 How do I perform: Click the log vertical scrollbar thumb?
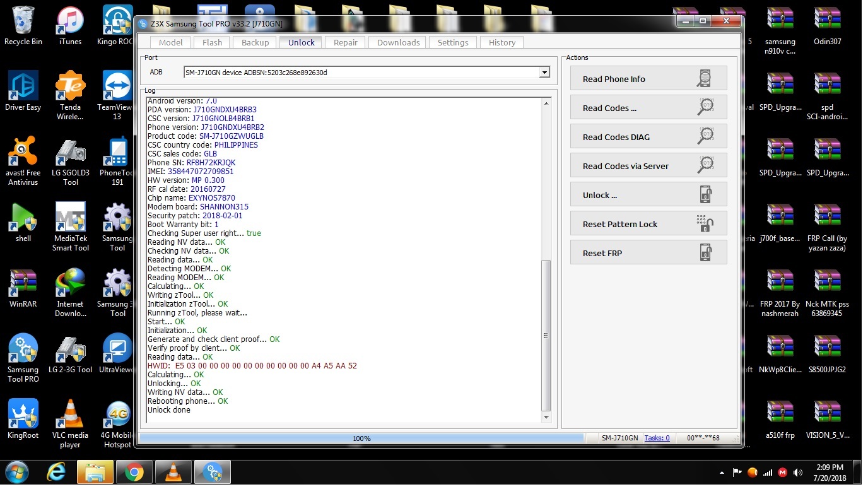coord(546,336)
